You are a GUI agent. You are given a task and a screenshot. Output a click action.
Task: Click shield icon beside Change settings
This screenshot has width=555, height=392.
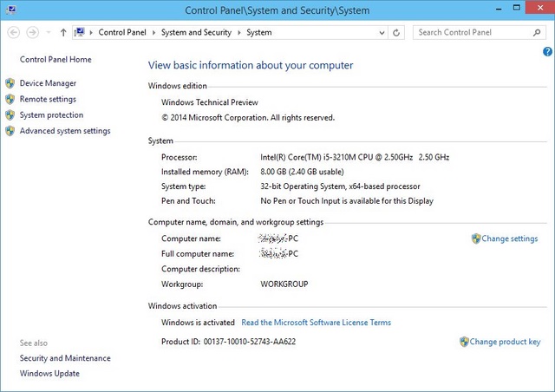[x=476, y=238]
